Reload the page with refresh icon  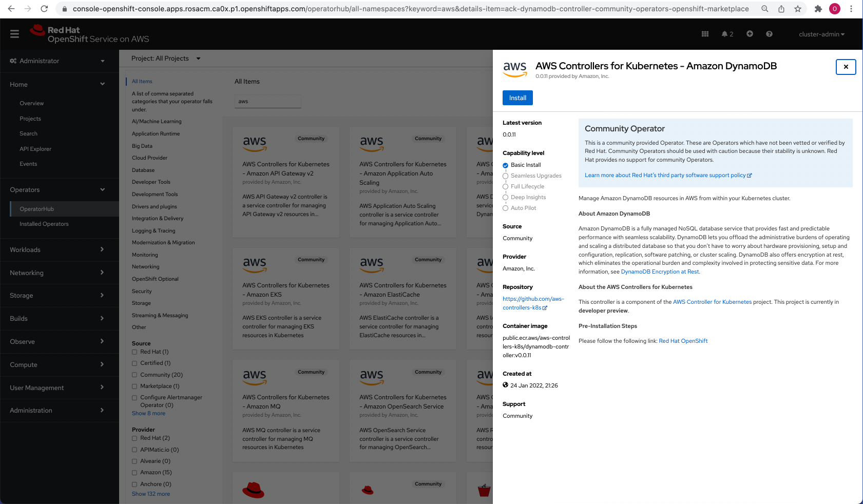pos(44,9)
